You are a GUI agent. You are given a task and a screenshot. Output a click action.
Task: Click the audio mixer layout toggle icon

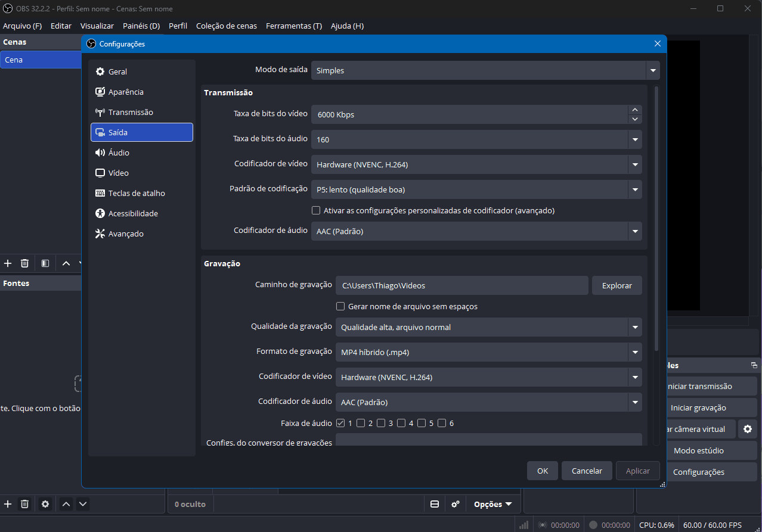[x=435, y=504]
